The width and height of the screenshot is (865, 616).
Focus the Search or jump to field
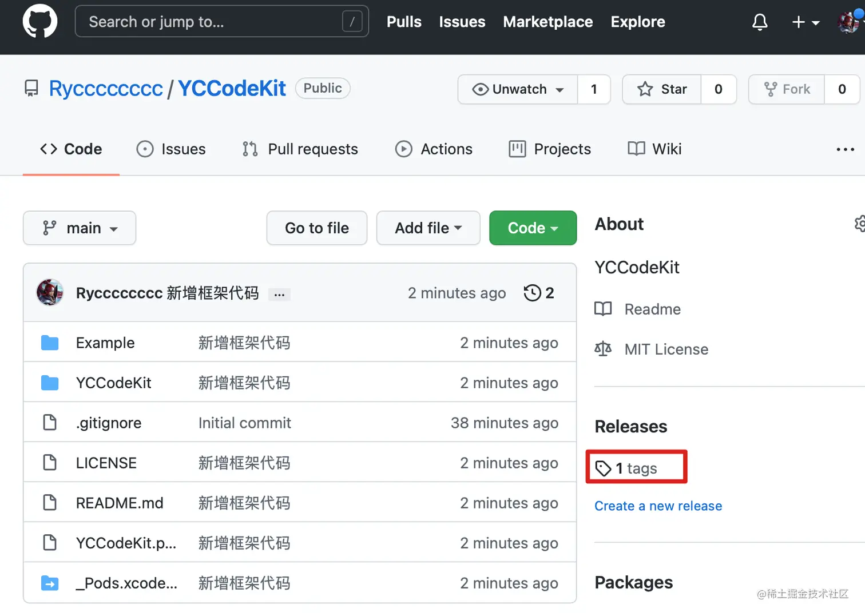click(222, 22)
